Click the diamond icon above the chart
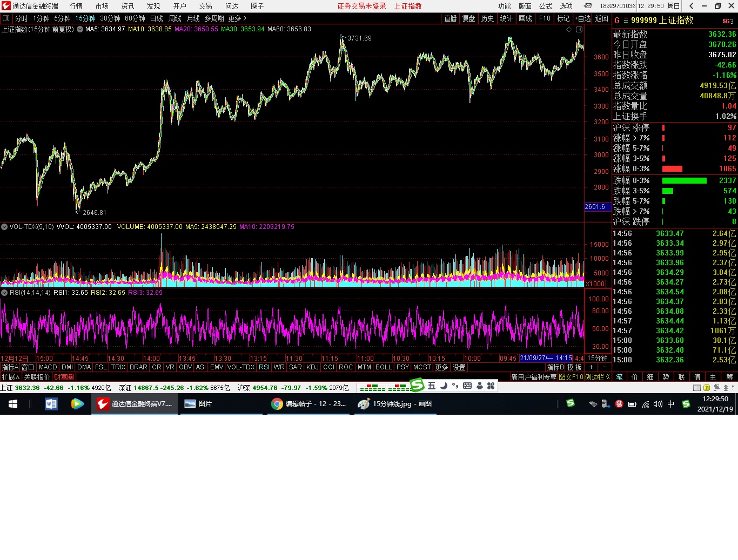738x560 pixels. 569,29
